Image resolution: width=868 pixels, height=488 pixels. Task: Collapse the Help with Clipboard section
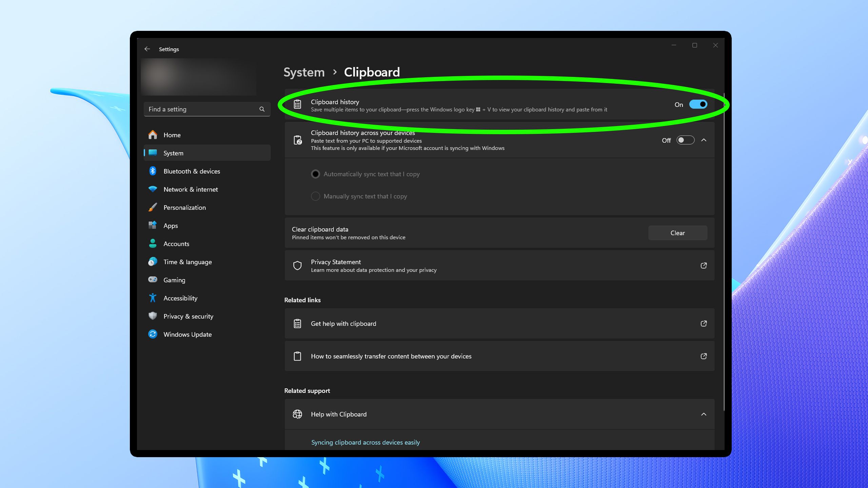tap(704, 414)
